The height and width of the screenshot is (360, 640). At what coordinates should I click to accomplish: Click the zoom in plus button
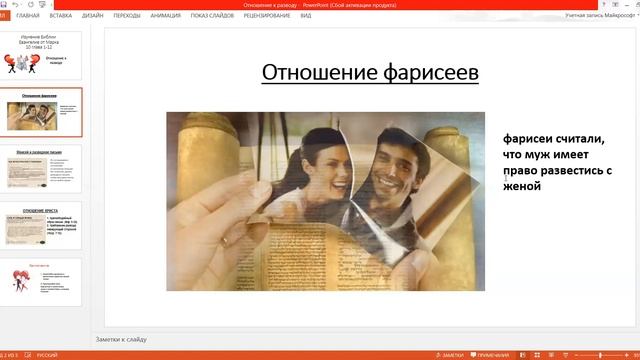pos(627,356)
